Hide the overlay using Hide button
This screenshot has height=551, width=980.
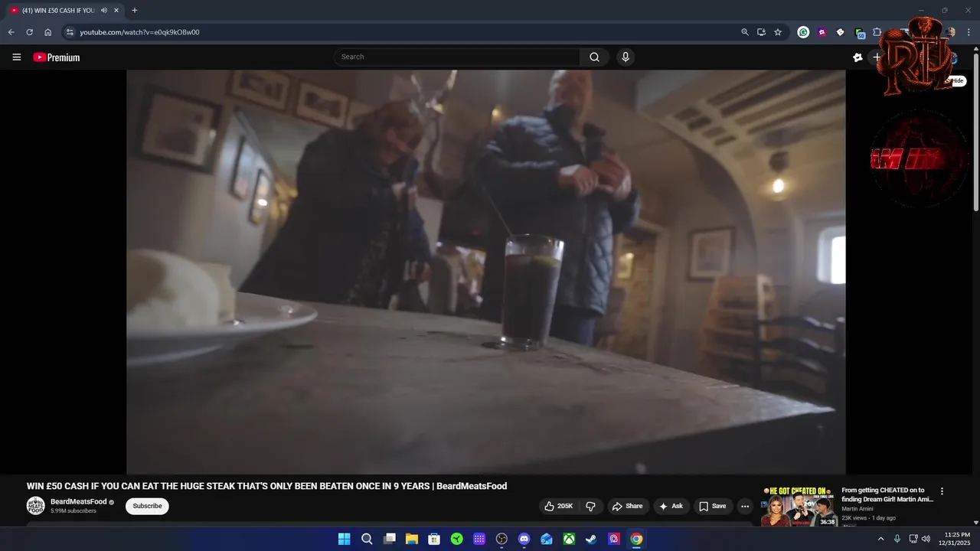pyautogui.click(x=957, y=80)
